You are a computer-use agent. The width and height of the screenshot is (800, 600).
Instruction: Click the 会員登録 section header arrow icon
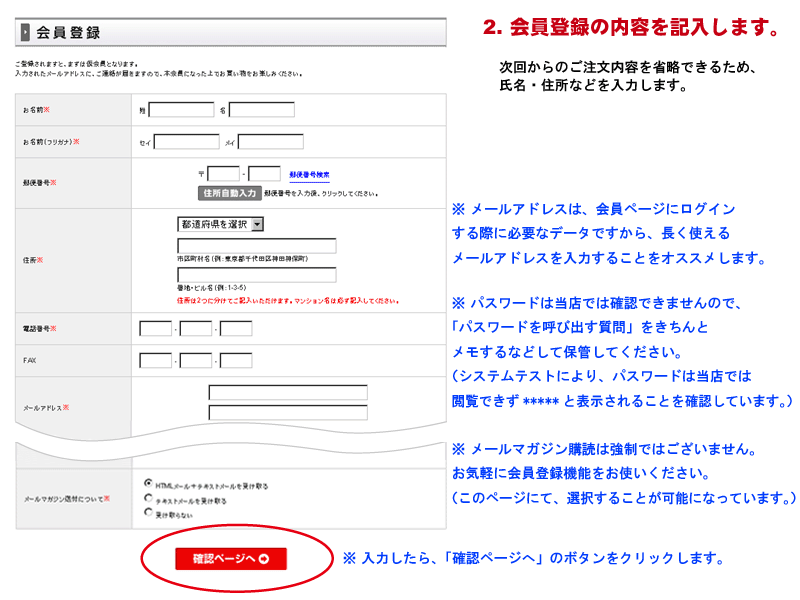pos(25,32)
